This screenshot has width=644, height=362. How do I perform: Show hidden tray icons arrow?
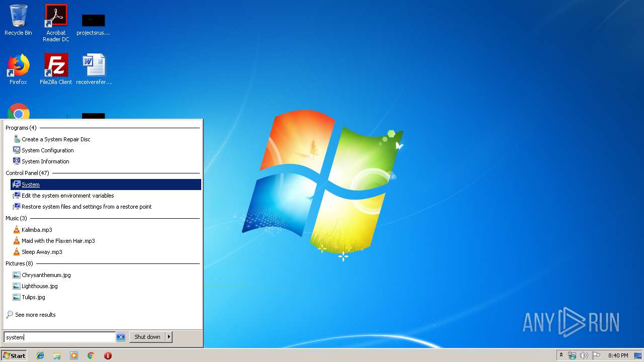coord(561,355)
